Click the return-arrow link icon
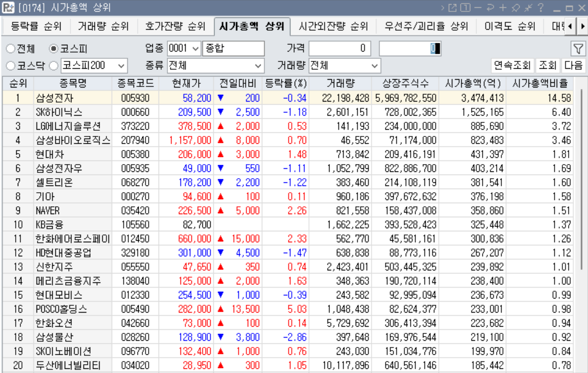The width and height of the screenshot is (588, 373). [490, 7]
